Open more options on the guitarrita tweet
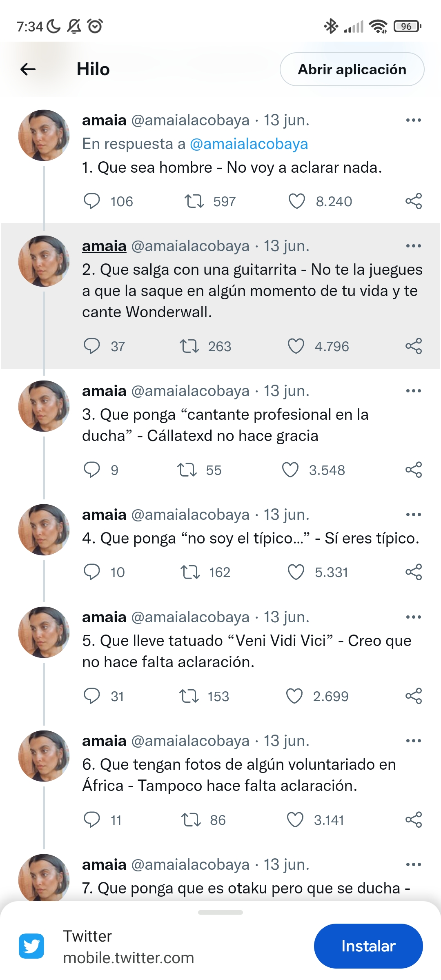This screenshot has width=441, height=980. (413, 246)
